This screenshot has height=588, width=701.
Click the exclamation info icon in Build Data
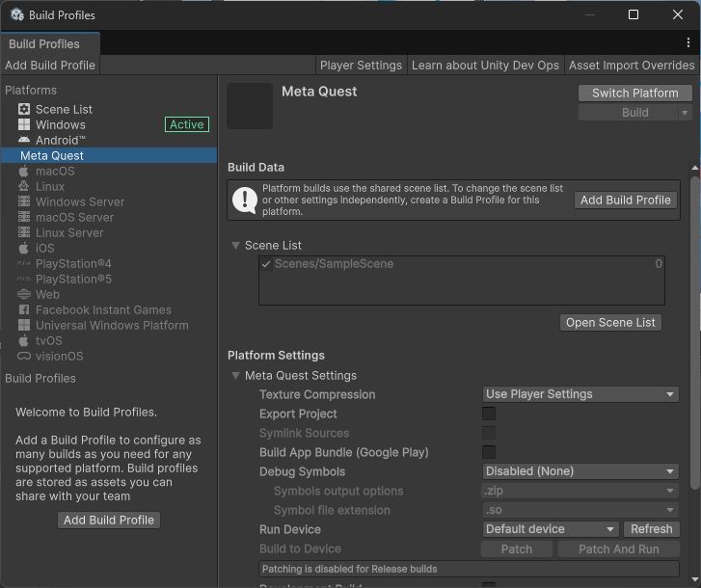click(x=245, y=200)
